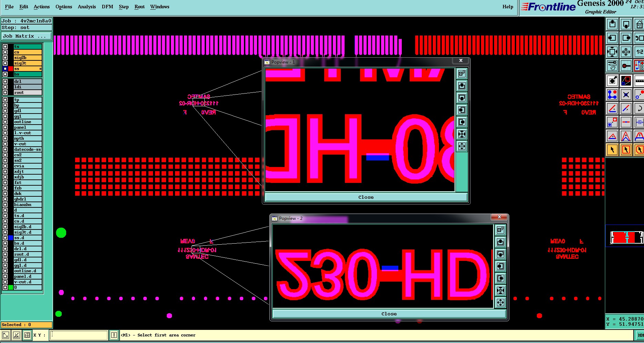The width and height of the screenshot is (644, 343).
Task: Click the pan up icon in right toolbar
Action: 612,24
